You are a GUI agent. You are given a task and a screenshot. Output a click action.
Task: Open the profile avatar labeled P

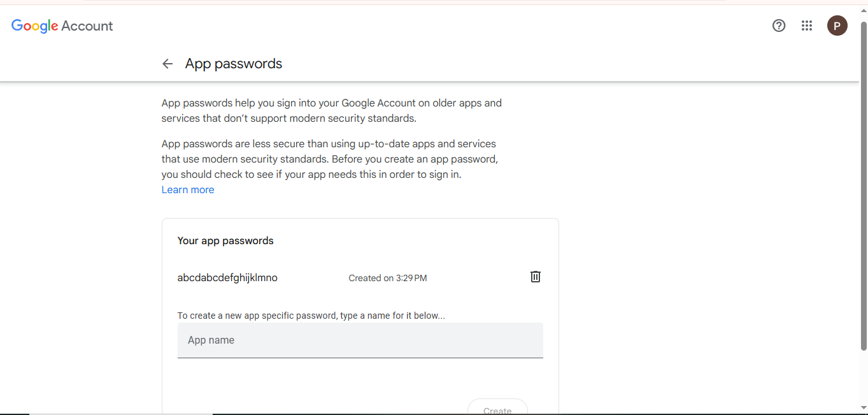(837, 25)
